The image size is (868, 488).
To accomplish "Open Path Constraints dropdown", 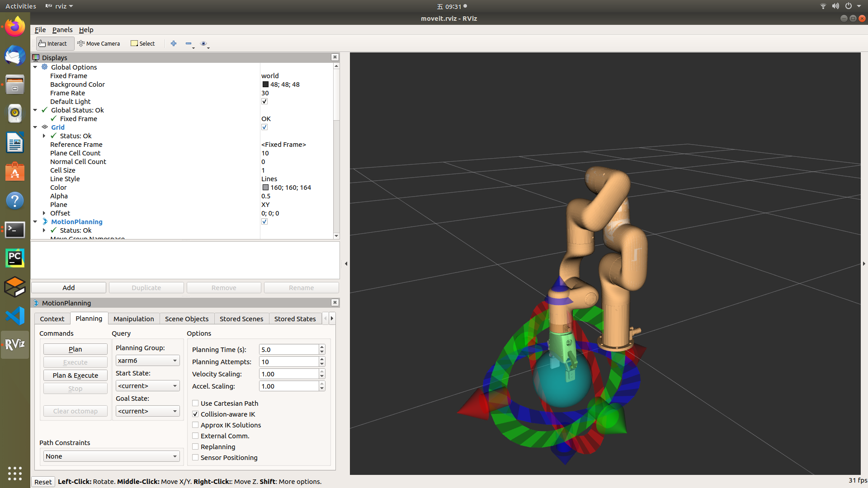I will [x=112, y=456].
